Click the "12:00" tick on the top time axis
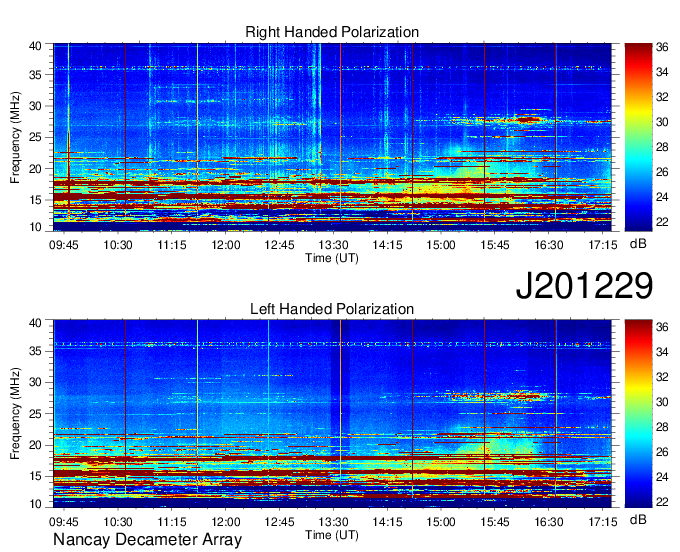The image size is (680, 552). pos(226,245)
